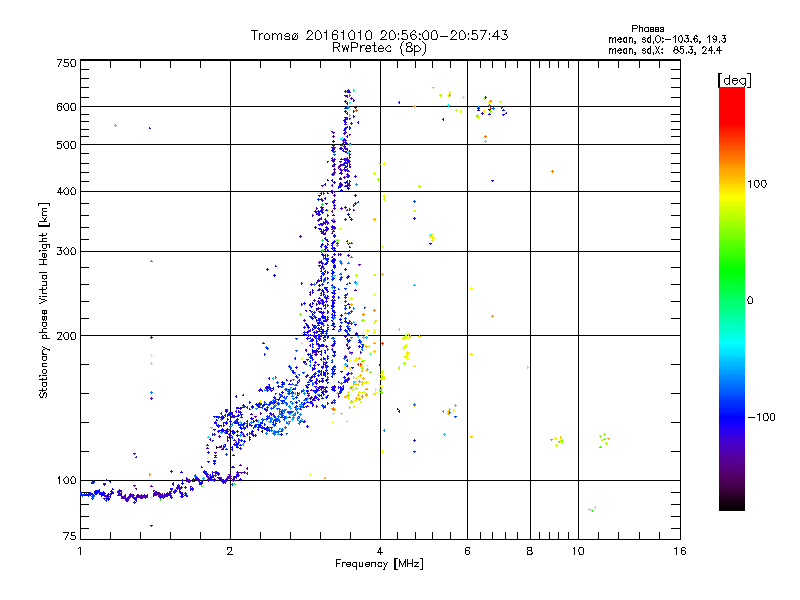Click the y-axis tick label '200'
This screenshot has width=800, height=600.
66,336
